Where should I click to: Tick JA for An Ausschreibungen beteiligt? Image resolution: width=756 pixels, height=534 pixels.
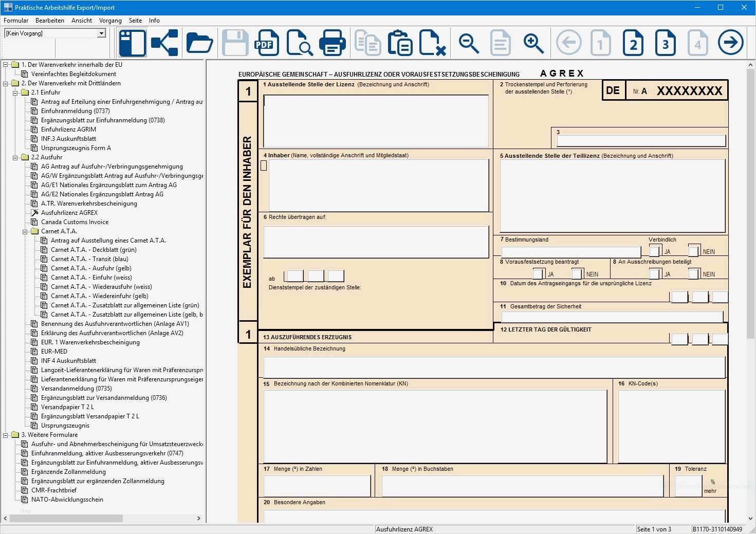[654, 273]
